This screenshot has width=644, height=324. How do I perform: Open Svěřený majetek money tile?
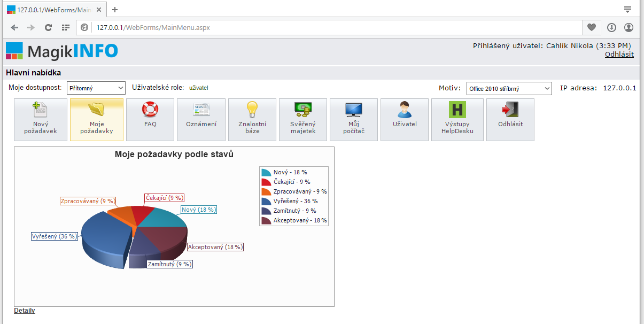click(x=303, y=120)
